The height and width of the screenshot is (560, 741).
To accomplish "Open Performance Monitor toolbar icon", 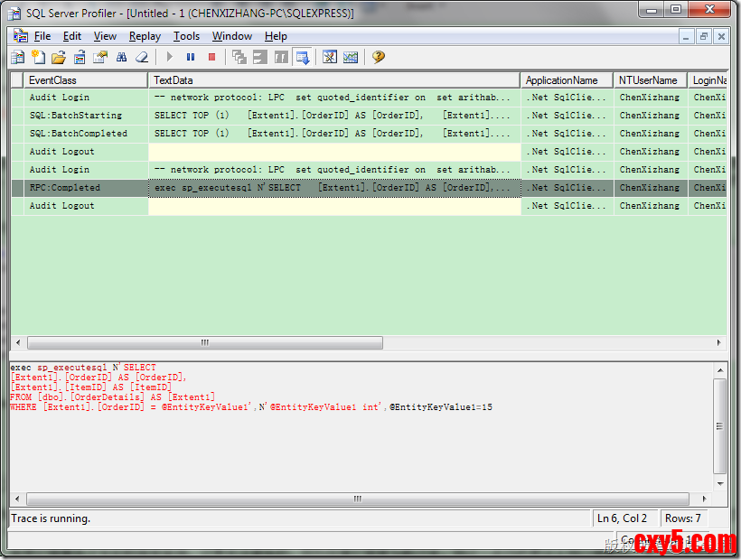I will tap(351, 57).
